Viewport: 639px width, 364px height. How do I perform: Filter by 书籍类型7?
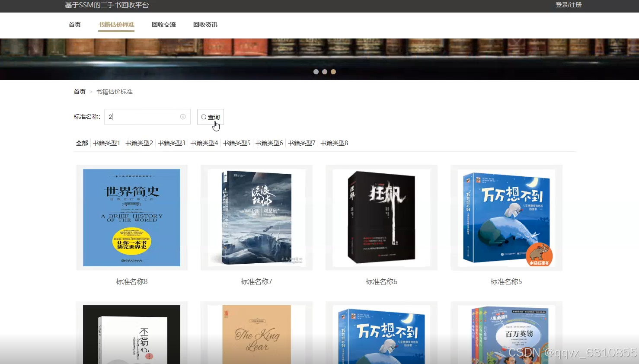click(x=302, y=143)
